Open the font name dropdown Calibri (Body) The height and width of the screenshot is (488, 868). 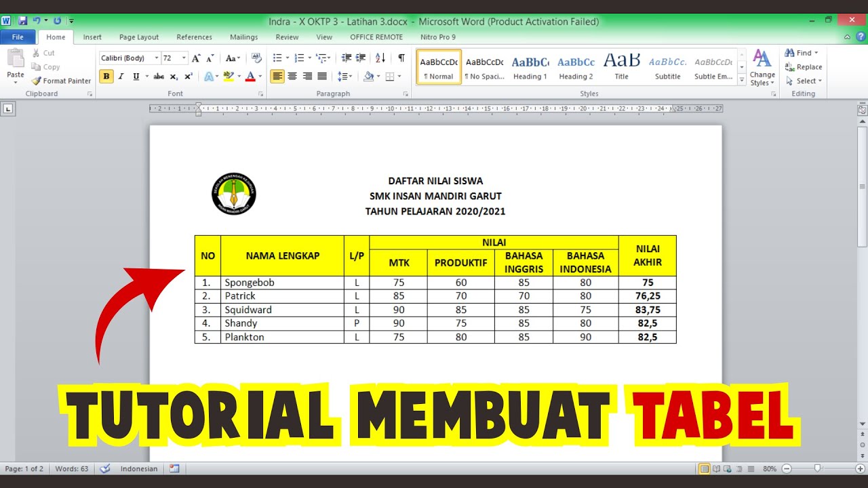tap(157, 58)
